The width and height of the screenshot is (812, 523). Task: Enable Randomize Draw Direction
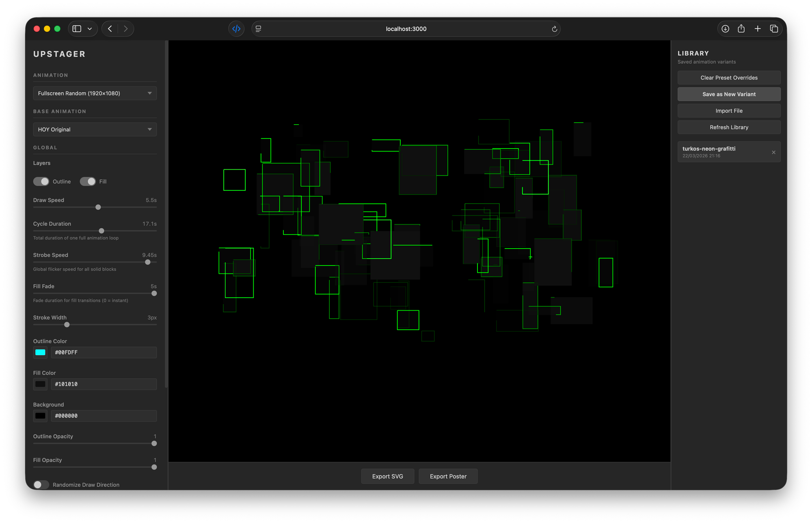41,484
